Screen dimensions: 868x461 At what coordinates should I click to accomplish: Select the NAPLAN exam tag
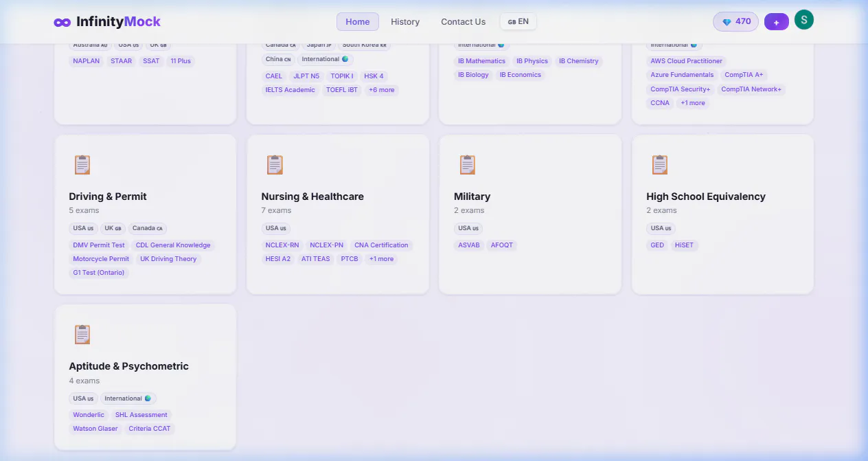(87, 61)
